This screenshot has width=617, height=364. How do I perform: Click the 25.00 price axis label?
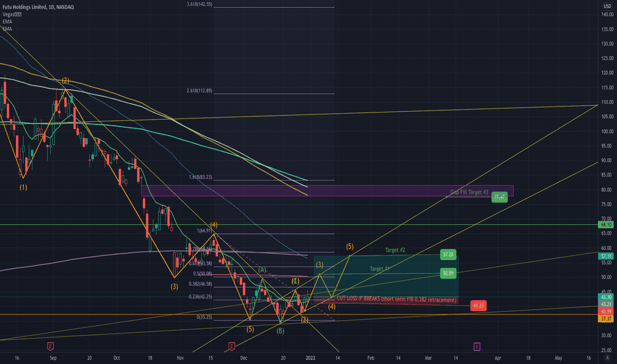[x=608, y=350]
